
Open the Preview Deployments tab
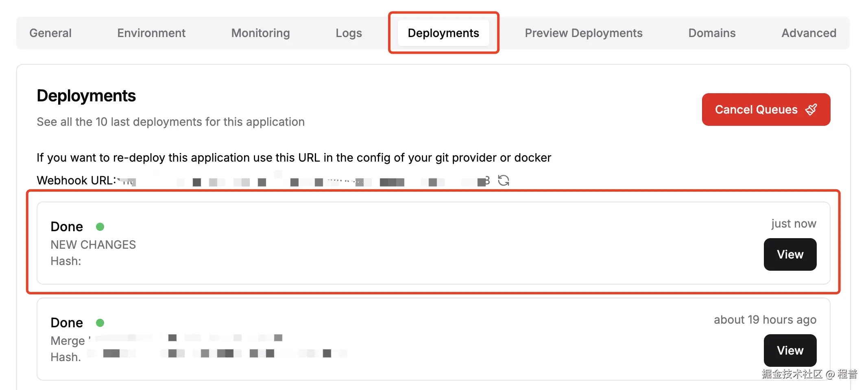pos(584,33)
